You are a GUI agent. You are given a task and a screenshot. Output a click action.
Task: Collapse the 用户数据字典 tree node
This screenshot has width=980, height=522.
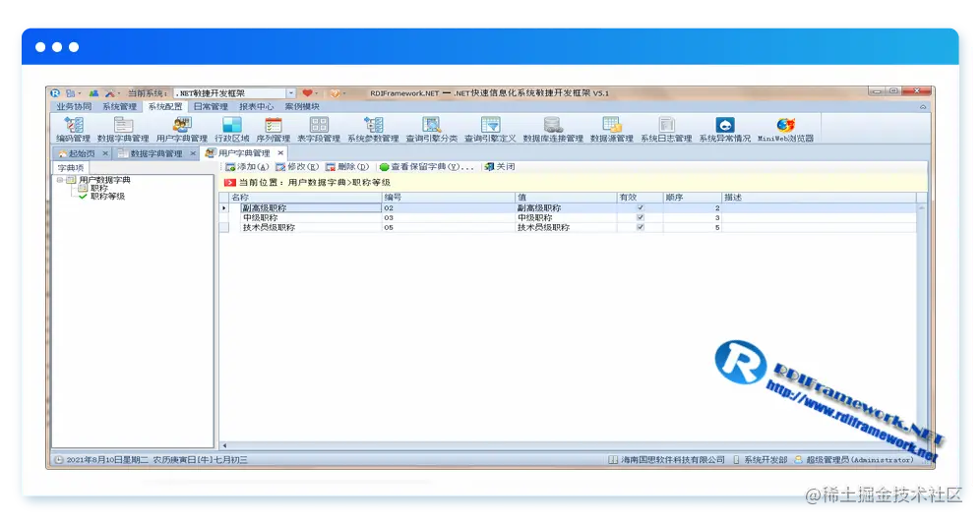(60, 180)
